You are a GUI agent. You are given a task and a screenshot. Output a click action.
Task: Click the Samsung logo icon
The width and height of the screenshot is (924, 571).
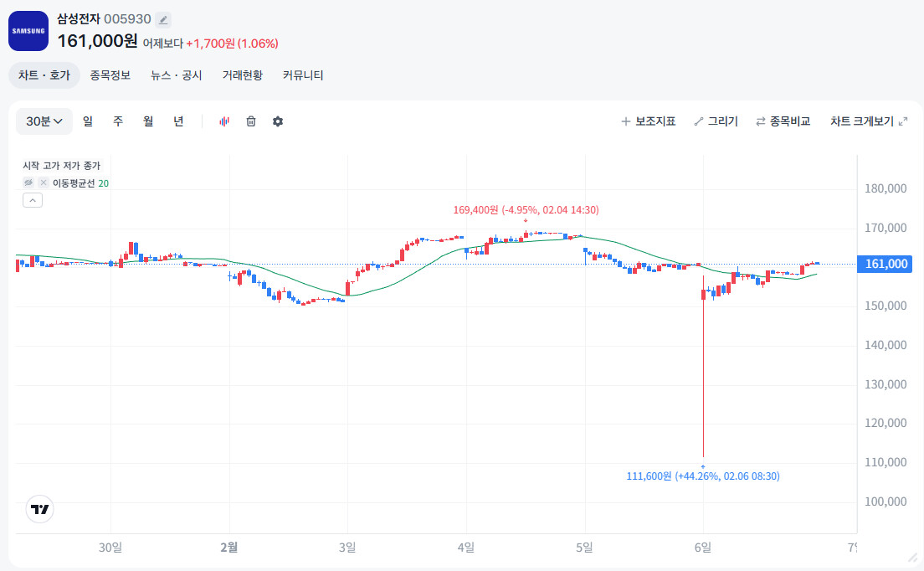[28, 31]
